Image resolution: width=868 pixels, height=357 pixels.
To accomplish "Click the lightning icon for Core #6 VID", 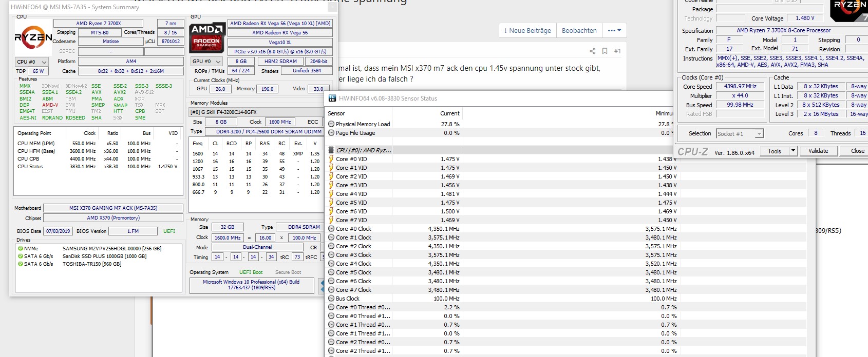I will click(331, 211).
